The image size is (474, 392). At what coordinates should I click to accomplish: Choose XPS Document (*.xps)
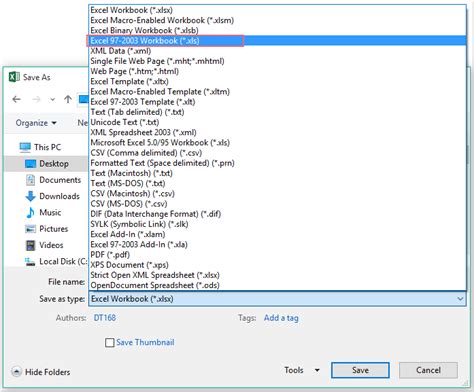pos(277,265)
